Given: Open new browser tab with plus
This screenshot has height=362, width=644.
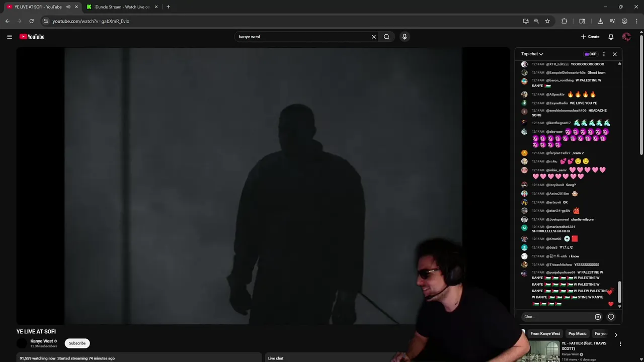Looking at the screenshot, I should click(x=168, y=7).
